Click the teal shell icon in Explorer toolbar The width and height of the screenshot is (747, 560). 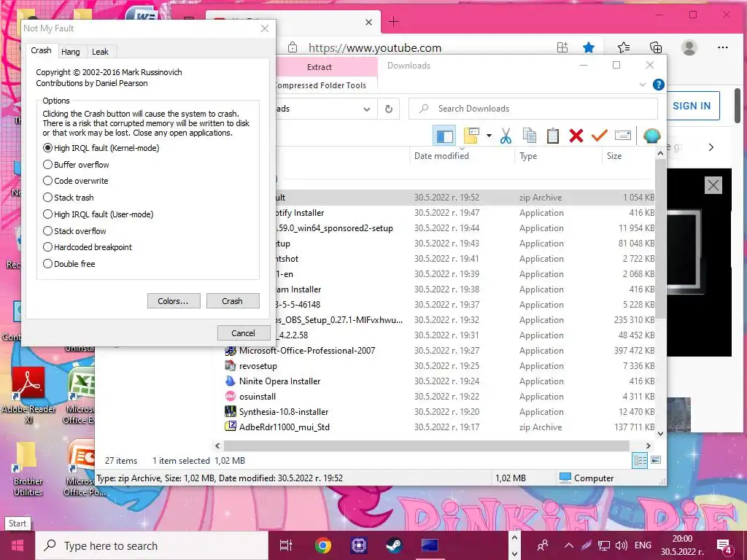(651, 136)
